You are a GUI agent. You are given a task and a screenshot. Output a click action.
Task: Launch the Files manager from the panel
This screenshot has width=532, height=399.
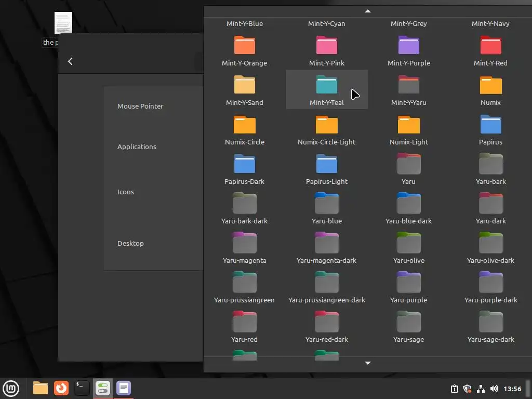pos(41,388)
